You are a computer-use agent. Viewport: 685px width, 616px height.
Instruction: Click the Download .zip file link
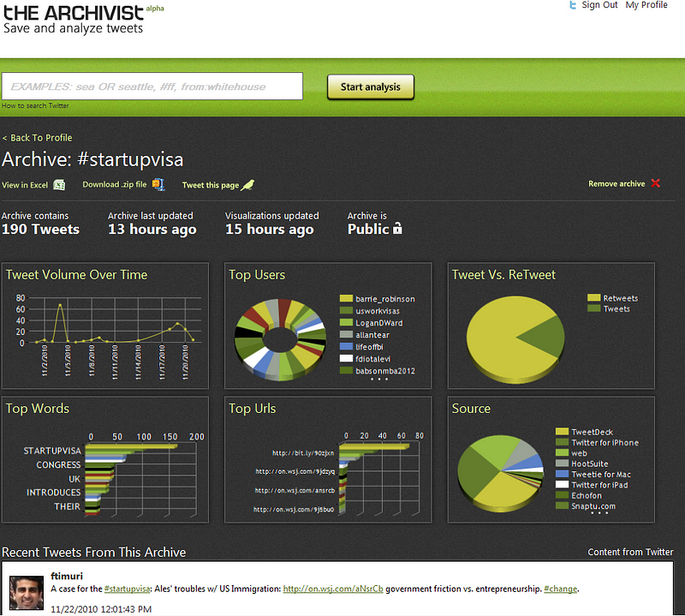115,184
